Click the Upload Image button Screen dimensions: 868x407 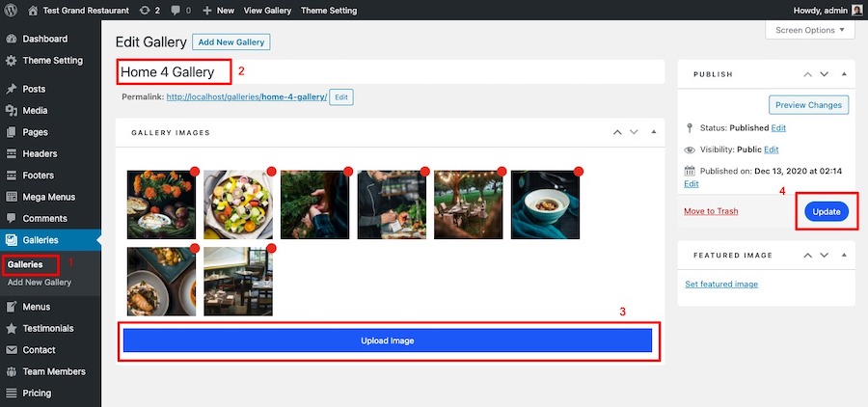tap(388, 340)
